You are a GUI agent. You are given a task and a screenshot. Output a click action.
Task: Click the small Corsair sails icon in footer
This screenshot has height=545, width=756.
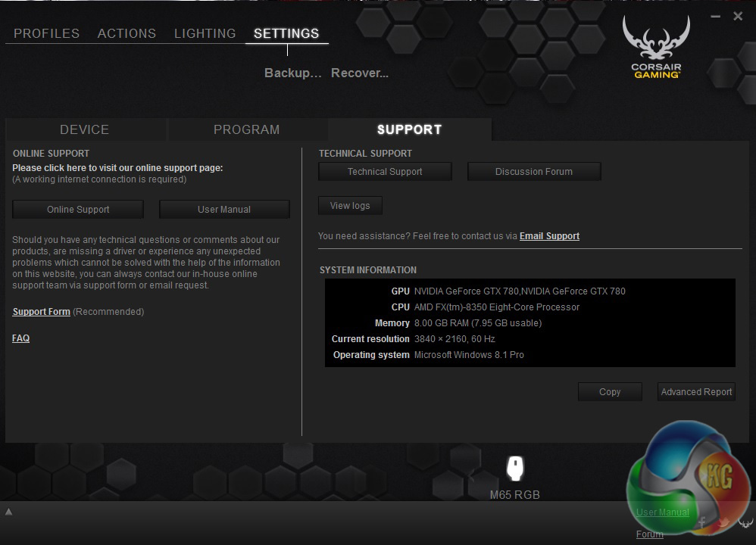point(745,523)
